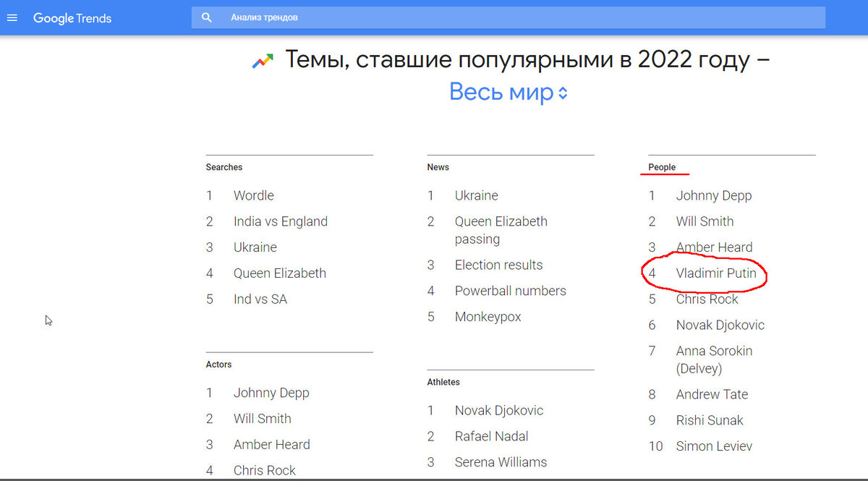Open Simon Leviev entry
The image size is (868, 481).
click(x=715, y=446)
